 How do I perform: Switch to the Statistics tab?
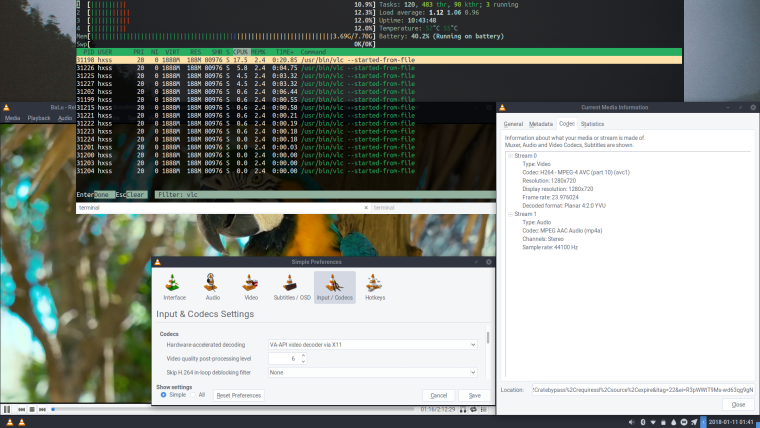[592, 124]
